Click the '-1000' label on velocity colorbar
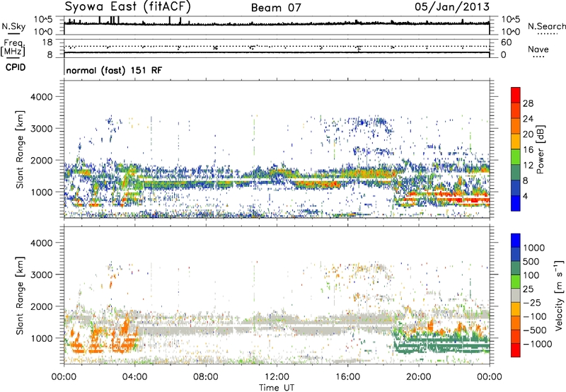This screenshot has height=392, width=566. click(x=538, y=344)
